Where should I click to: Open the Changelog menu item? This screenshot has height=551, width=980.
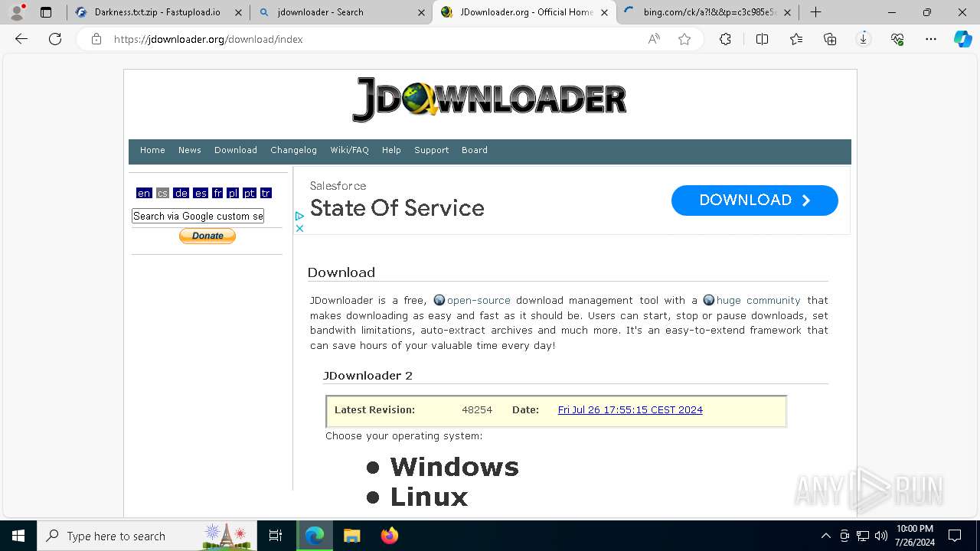pyautogui.click(x=293, y=150)
